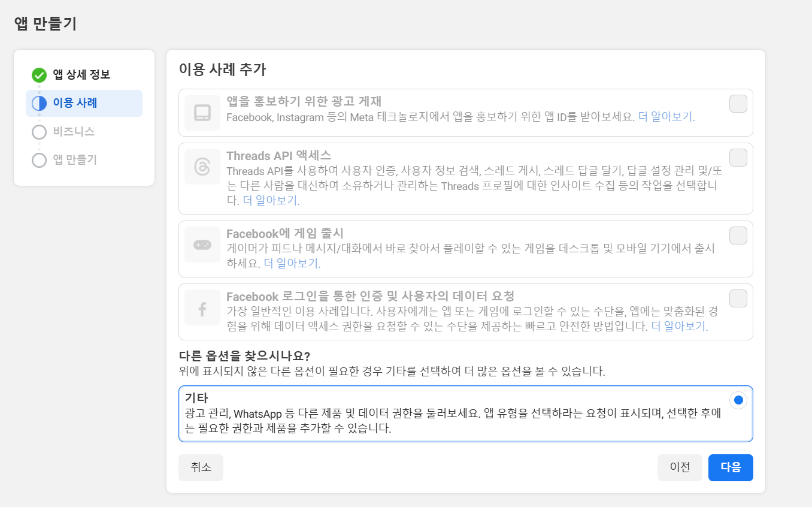Click the Facebook 'f' logo icon
Image resolution: width=812 pixels, height=507 pixels.
click(x=202, y=307)
